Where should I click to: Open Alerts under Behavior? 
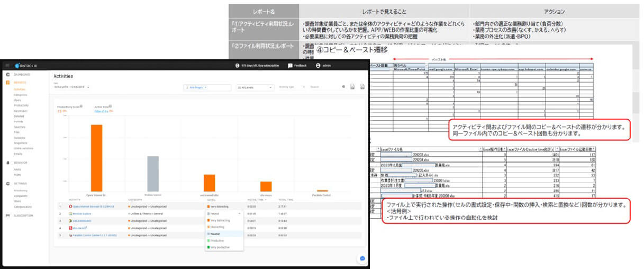[17, 169]
